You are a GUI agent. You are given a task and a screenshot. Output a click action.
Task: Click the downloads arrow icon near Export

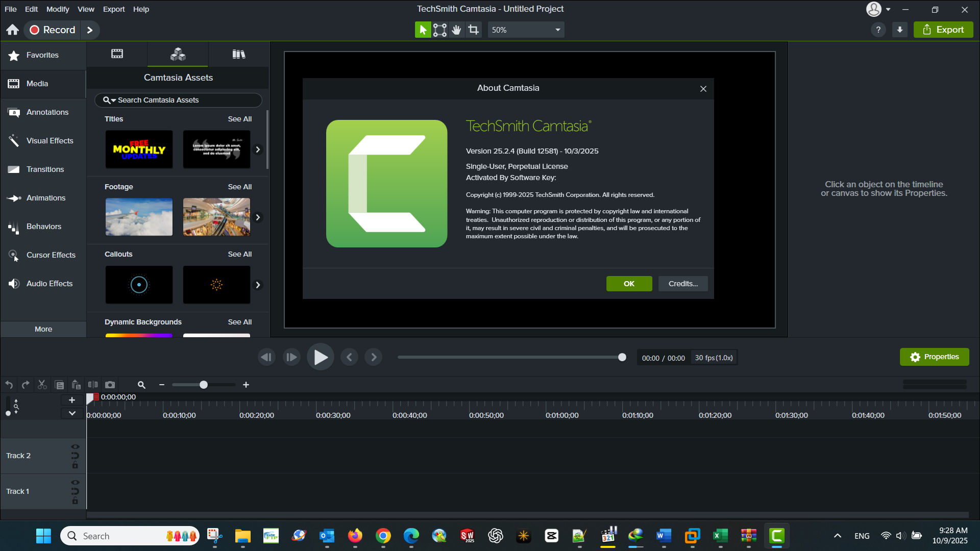click(900, 30)
